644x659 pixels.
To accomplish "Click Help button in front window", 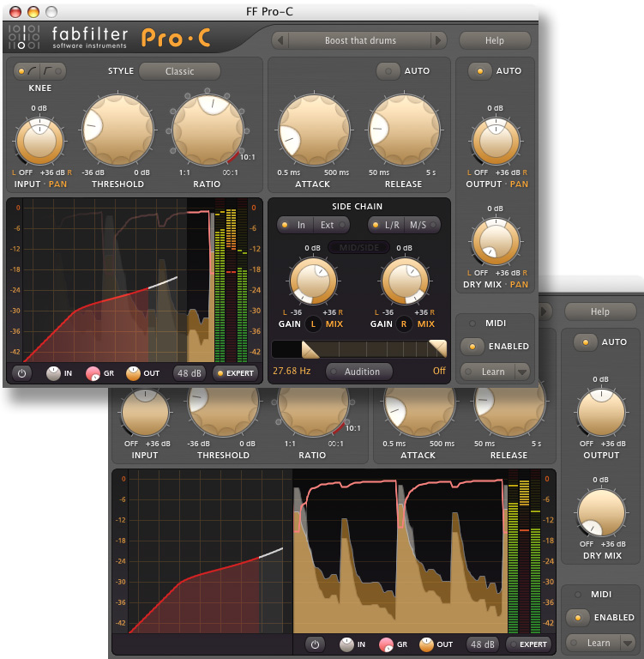I will click(x=495, y=40).
